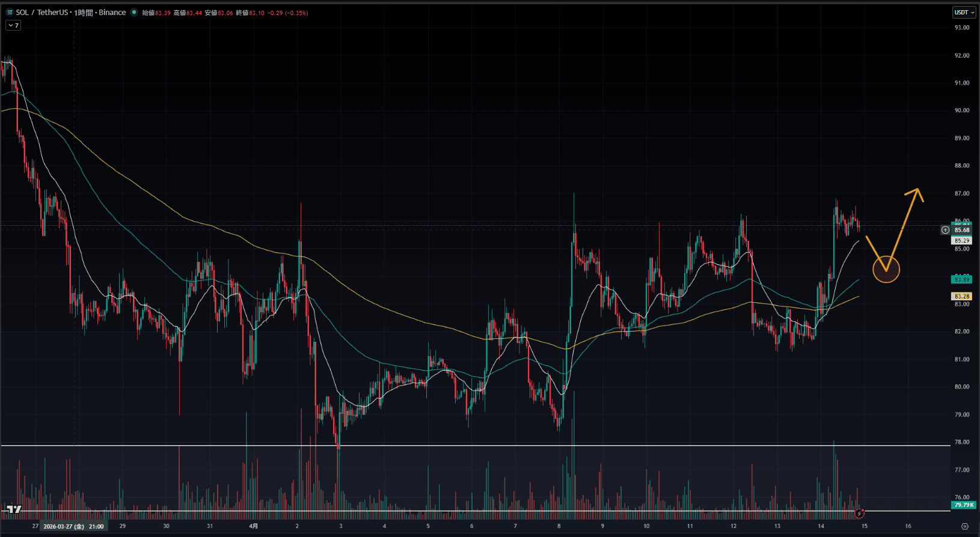Screen dimensions: 980x537
Task: Click the green 83.89 moving average price label
Action: (x=962, y=279)
